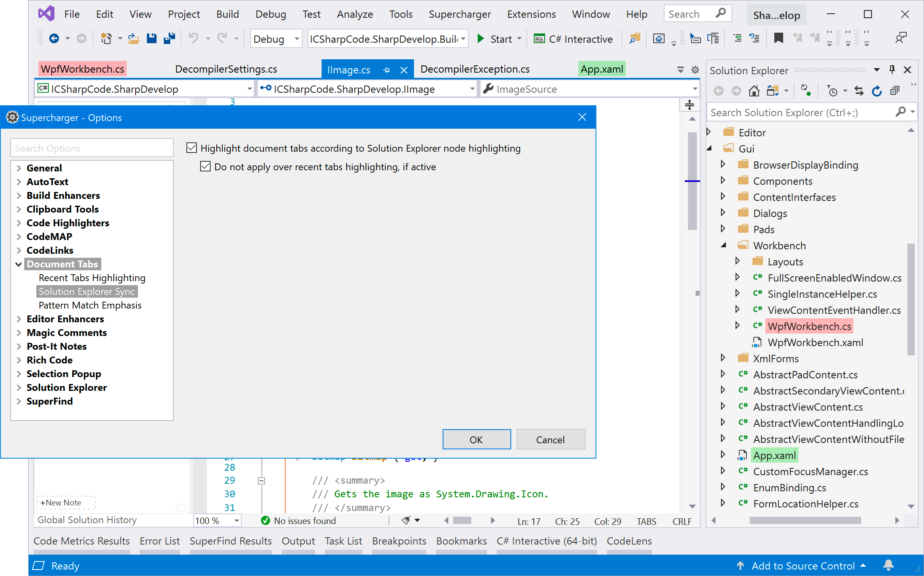
Task: Switch to the App.xaml document tab
Action: tap(602, 69)
